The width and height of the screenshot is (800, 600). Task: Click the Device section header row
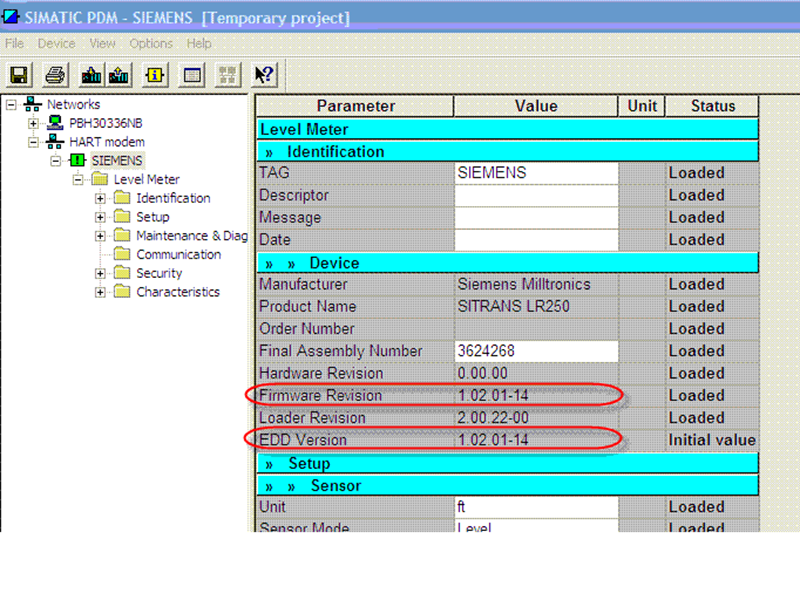click(508, 263)
